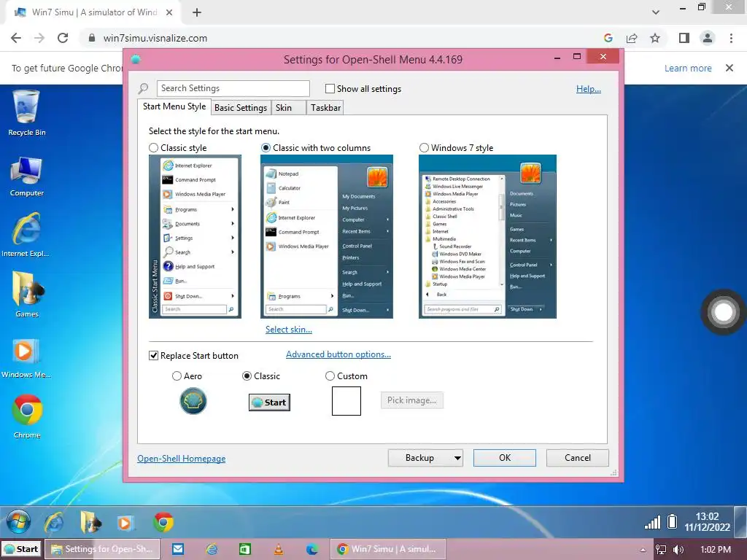This screenshot has height=560, width=747.
Task: Open Chrome tab search chevron
Action: click(x=656, y=12)
